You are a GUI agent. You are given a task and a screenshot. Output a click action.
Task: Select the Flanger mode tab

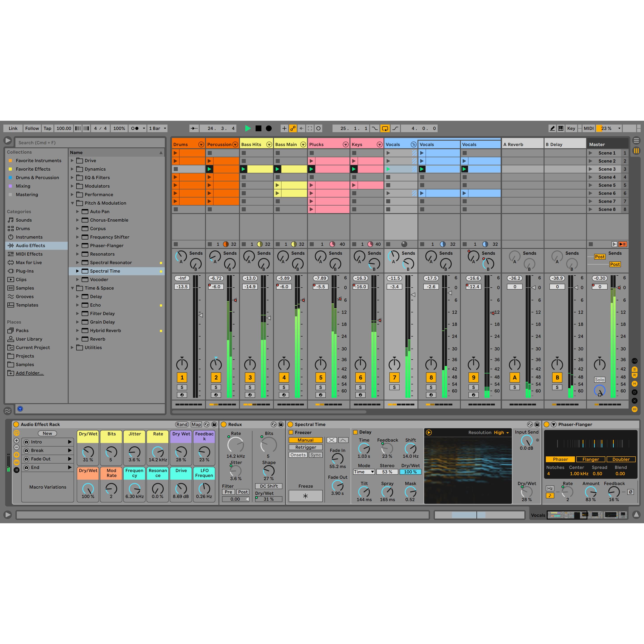pos(591,459)
